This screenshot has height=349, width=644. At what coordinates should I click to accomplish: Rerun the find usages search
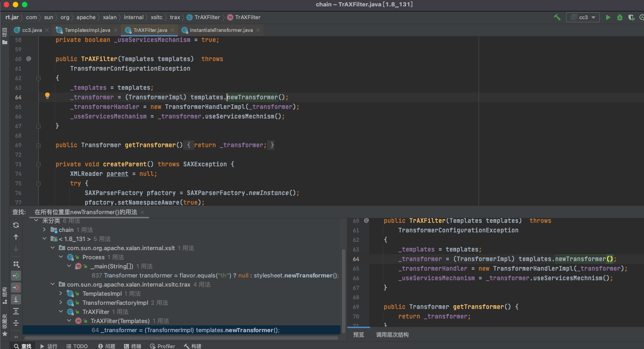[16, 225]
